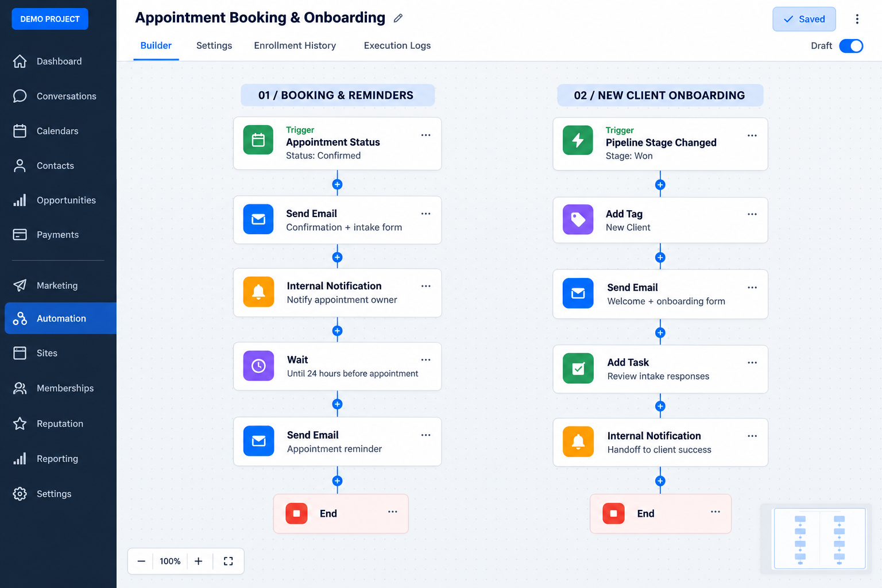The image size is (882, 588).
Task: Open the Reputation star icon in sidebar
Action: click(x=20, y=424)
